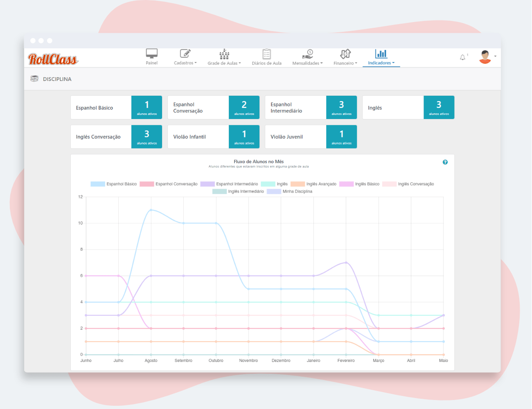Toggle Espanhol Conversação series in legend
This screenshot has height=409, width=532.
click(x=169, y=184)
